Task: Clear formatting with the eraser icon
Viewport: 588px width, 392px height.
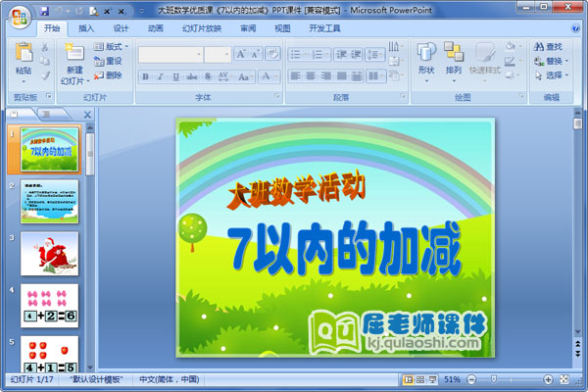Action: tap(272, 54)
